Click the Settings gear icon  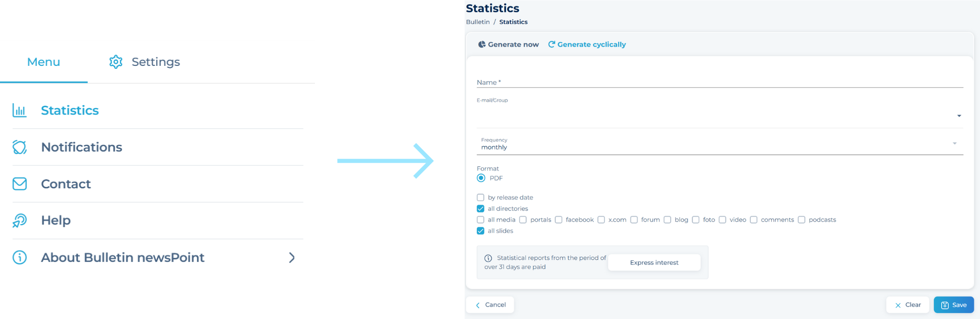tap(116, 62)
